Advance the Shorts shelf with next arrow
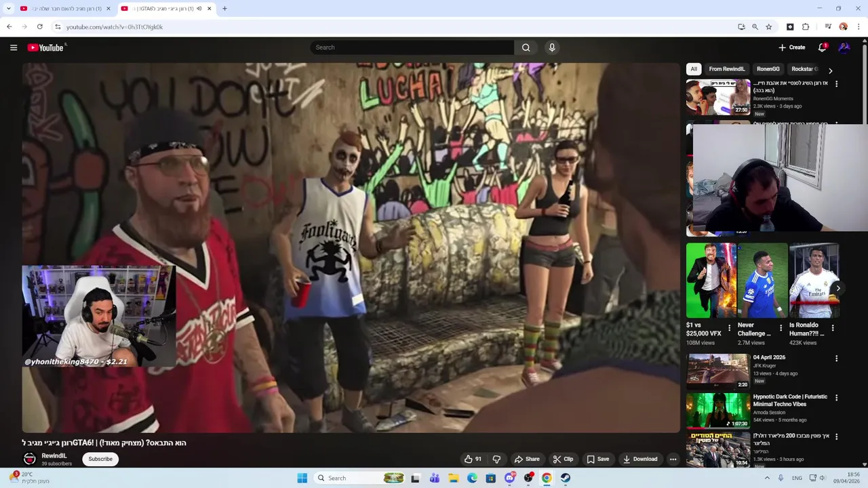Image resolution: width=868 pixels, height=488 pixels. click(838, 288)
